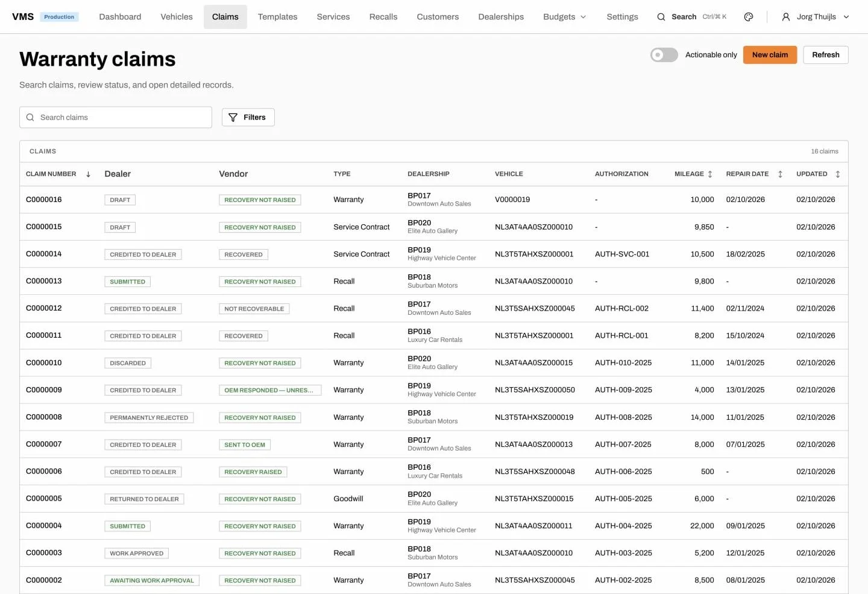The image size is (868, 594).
Task: Toggle the Actionable only switch
Action: pos(664,55)
